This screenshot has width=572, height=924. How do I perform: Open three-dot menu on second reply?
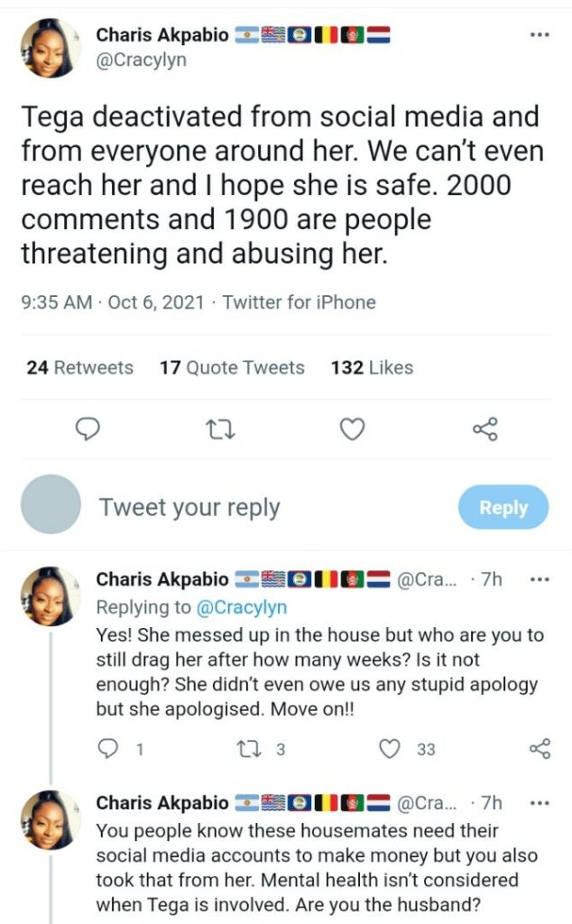click(x=540, y=802)
